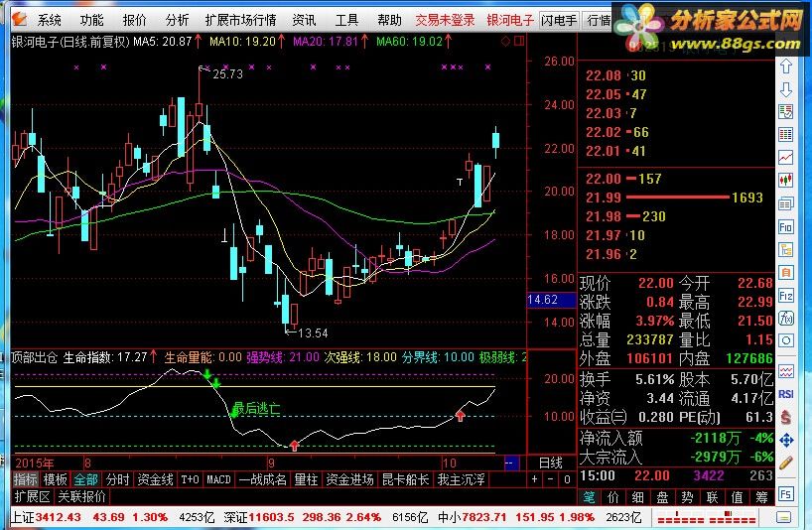Click the 交易未登录 login link

445,20
